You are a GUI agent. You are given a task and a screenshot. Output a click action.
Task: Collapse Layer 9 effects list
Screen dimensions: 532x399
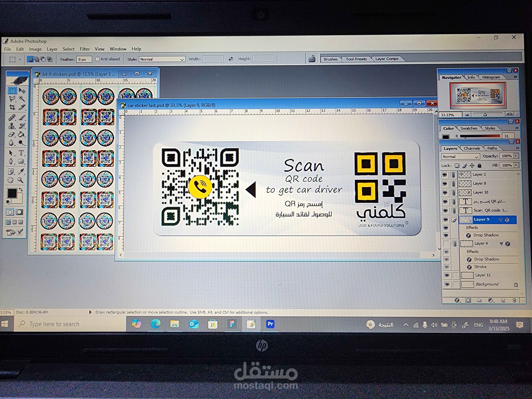(x=500, y=220)
